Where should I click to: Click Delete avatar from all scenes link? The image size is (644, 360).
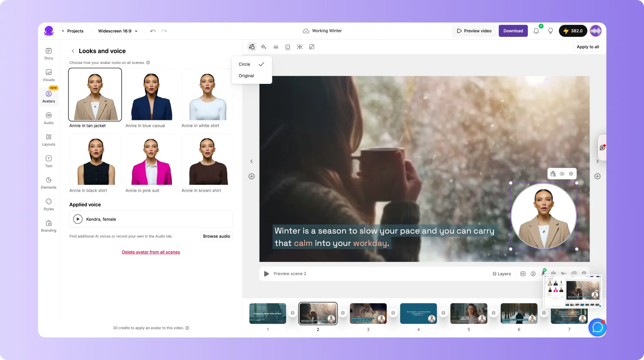[x=151, y=252]
